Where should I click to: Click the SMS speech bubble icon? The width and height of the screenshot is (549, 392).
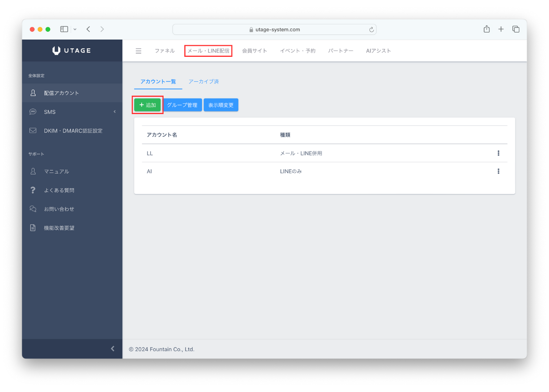pyautogui.click(x=33, y=112)
